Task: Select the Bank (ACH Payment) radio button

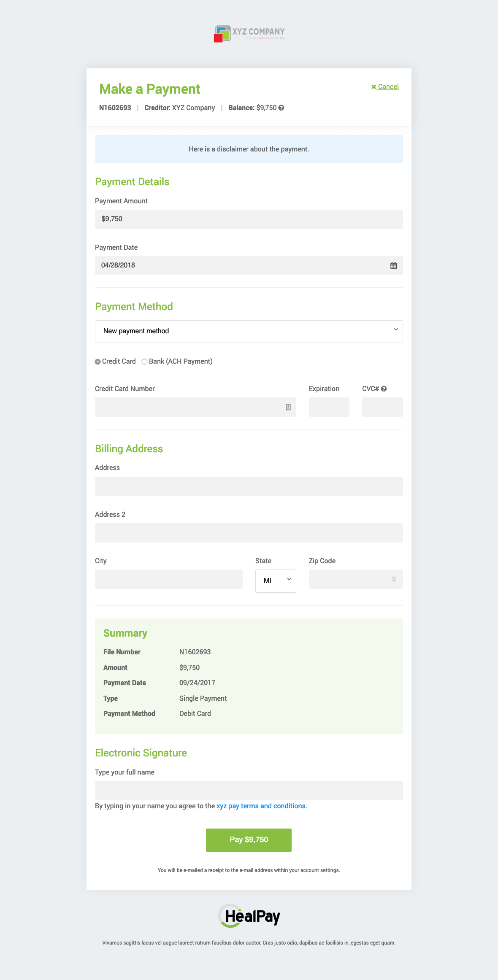Action: tap(144, 362)
